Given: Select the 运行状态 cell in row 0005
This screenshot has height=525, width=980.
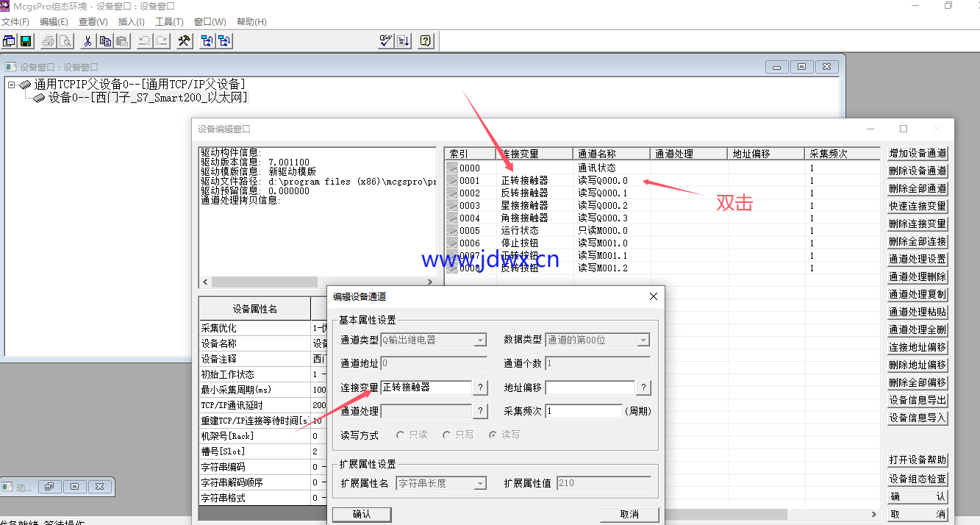Looking at the screenshot, I should tap(536, 231).
